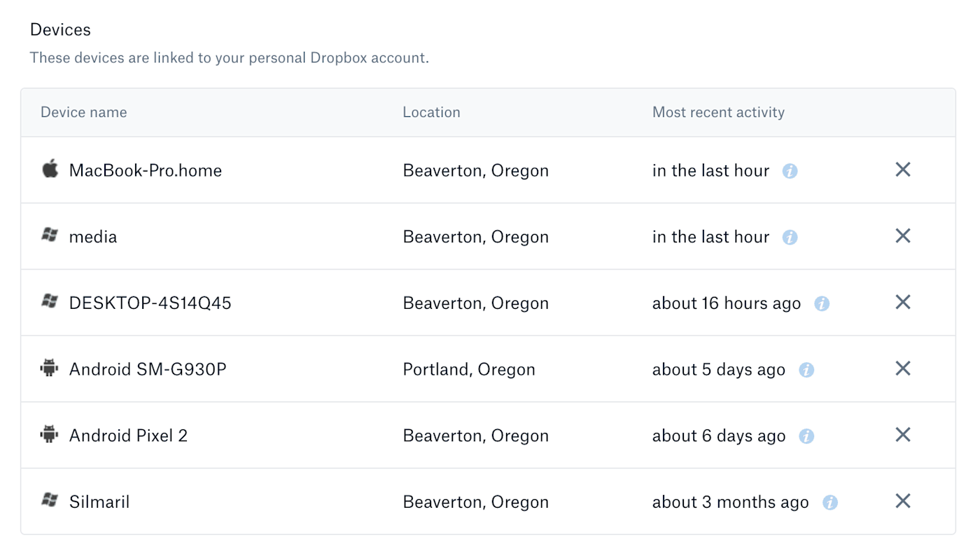The width and height of the screenshot is (980, 554).
Task: Remove the media device with X
Action: pos(903,236)
